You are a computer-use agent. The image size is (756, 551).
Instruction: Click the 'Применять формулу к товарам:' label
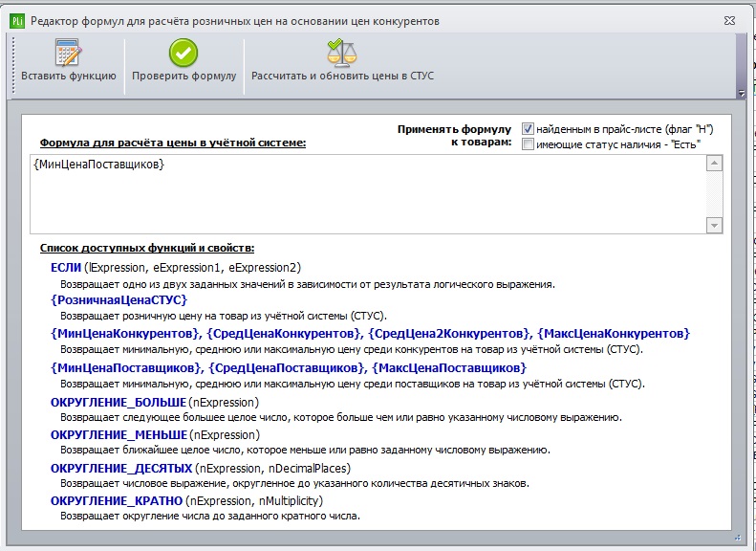tap(454, 136)
